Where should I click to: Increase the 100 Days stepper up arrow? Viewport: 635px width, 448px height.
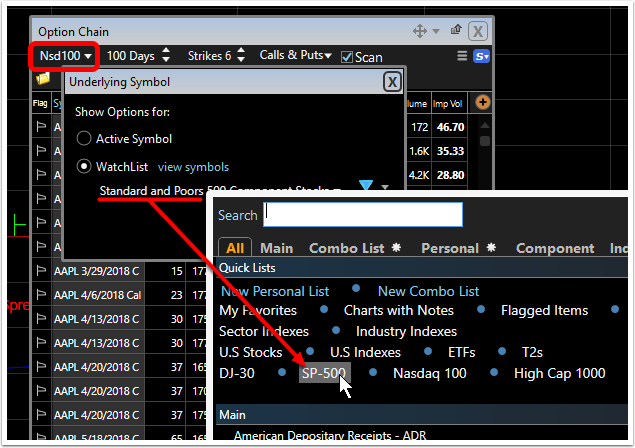[166, 50]
